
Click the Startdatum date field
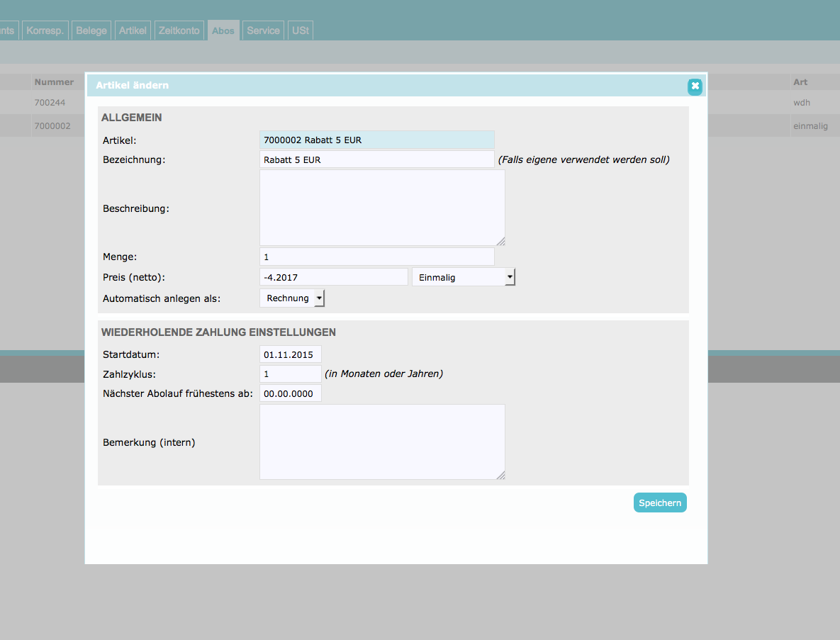tap(290, 354)
